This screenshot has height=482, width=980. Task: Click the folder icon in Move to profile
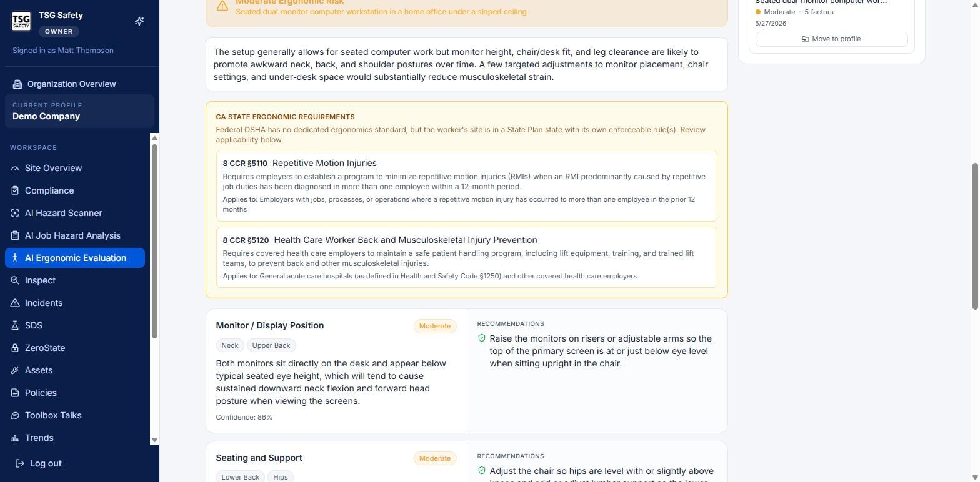806,39
